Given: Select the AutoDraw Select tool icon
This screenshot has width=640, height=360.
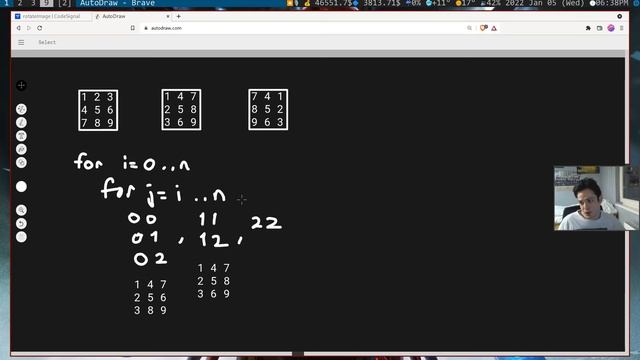Looking at the screenshot, I should coord(21,85).
